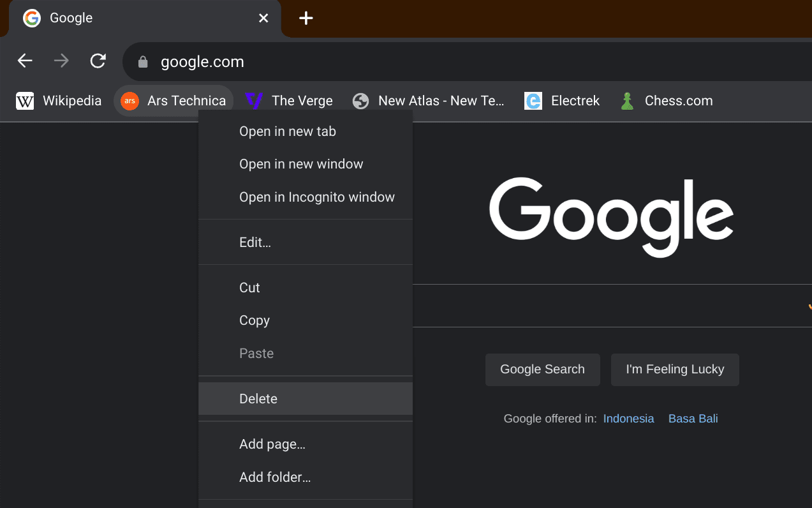Click the Google Search button
This screenshot has height=508, width=812.
(543, 370)
